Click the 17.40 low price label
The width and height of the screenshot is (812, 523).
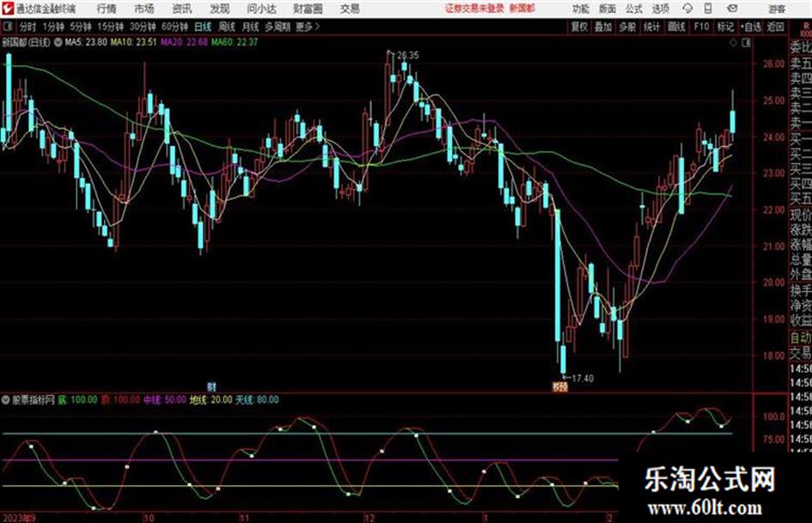(x=583, y=379)
